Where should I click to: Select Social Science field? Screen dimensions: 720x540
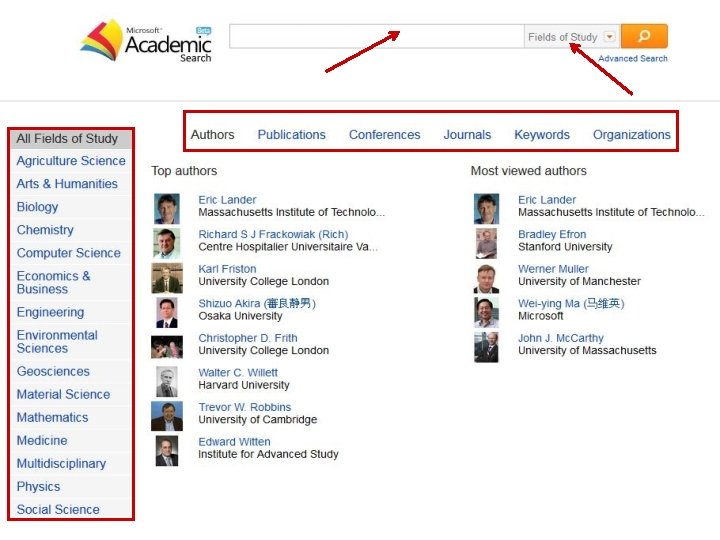58,509
